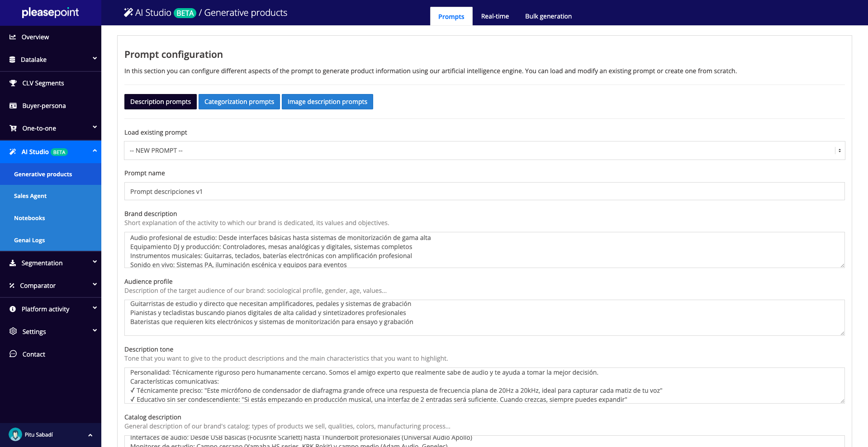Viewport: 868px width, 447px height.
Task: Expand the Comparator submenu arrow
Action: (95, 285)
